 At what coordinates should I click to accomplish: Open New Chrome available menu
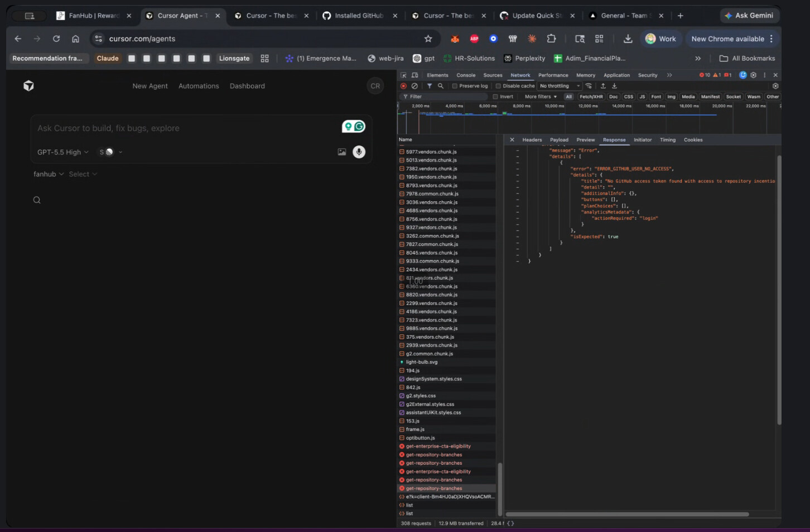(x=732, y=38)
